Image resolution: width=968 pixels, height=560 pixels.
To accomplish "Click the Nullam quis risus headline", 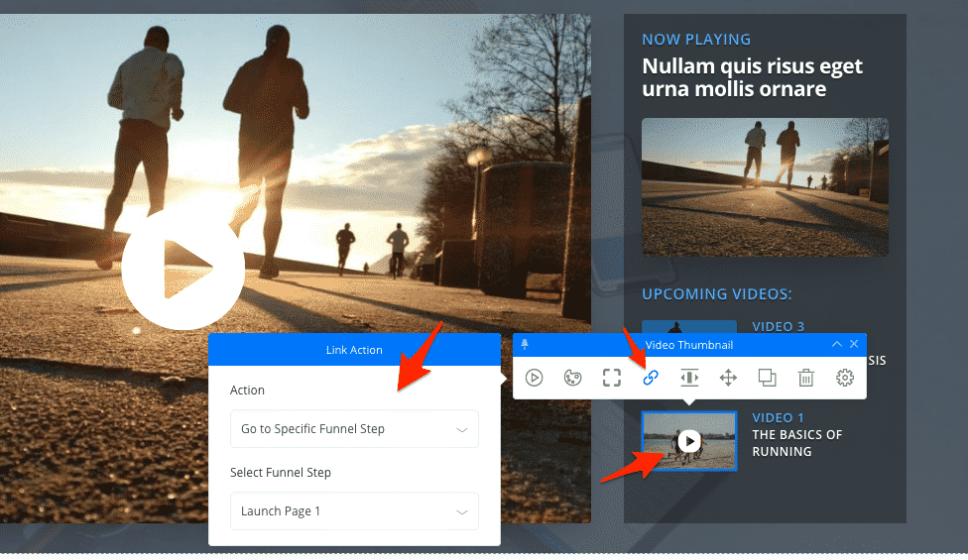I will pyautogui.click(x=752, y=77).
